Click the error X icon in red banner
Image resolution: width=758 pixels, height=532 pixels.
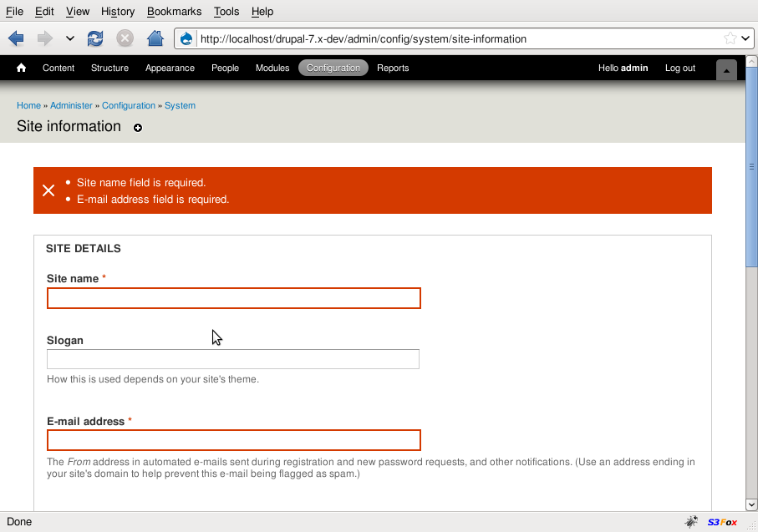click(48, 190)
